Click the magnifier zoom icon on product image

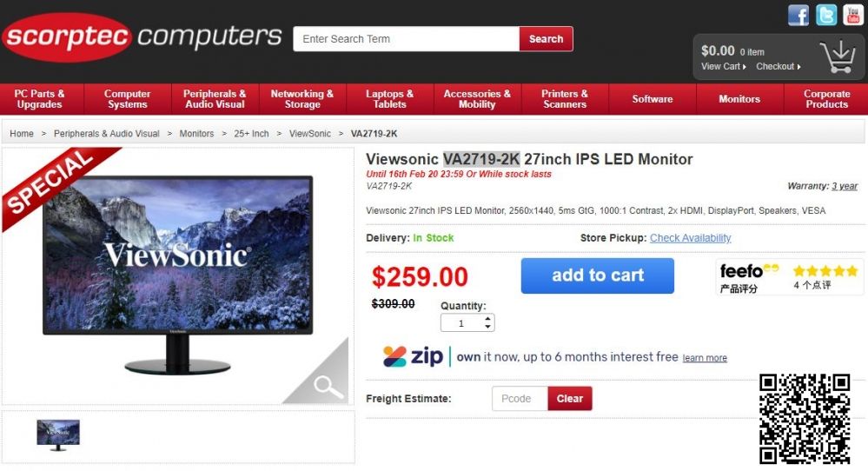328,386
